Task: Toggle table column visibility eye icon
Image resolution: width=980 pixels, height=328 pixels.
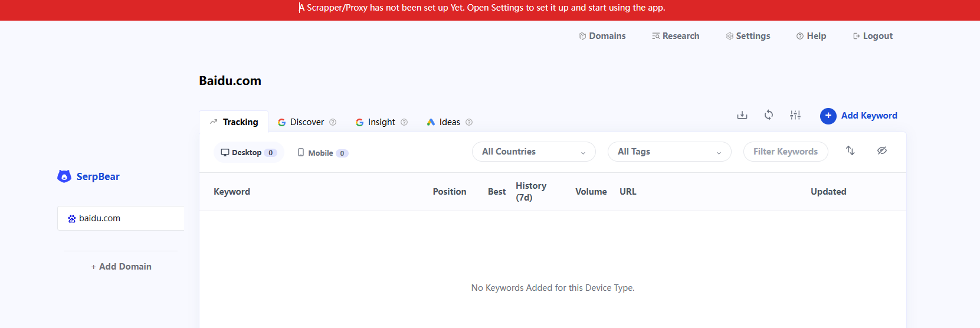Action: (x=882, y=150)
